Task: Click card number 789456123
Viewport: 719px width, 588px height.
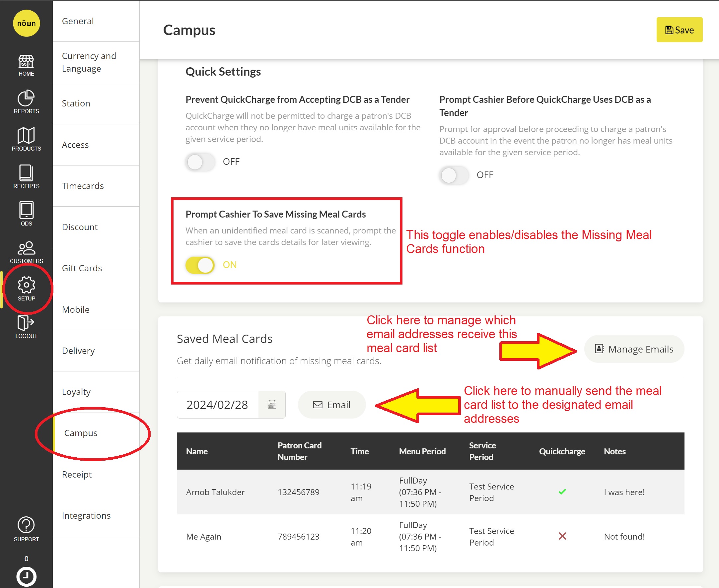Action: [x=299, y=537]
